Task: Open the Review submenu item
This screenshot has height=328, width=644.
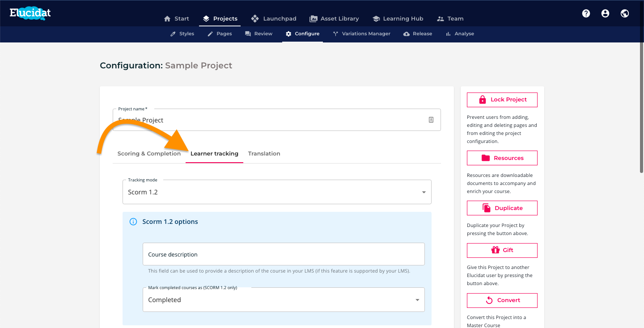Action: (259, 34)
